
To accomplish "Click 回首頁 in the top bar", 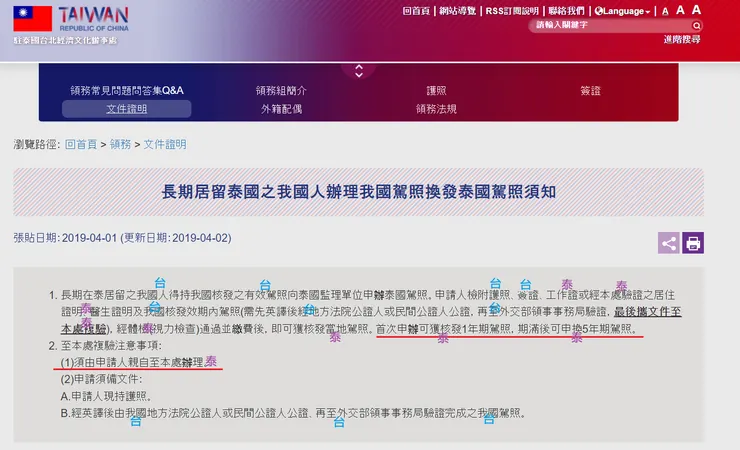I will 416,11.
